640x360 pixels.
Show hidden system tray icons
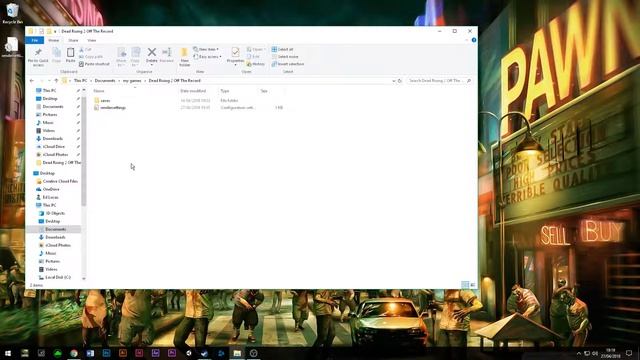tap(578, 353)
